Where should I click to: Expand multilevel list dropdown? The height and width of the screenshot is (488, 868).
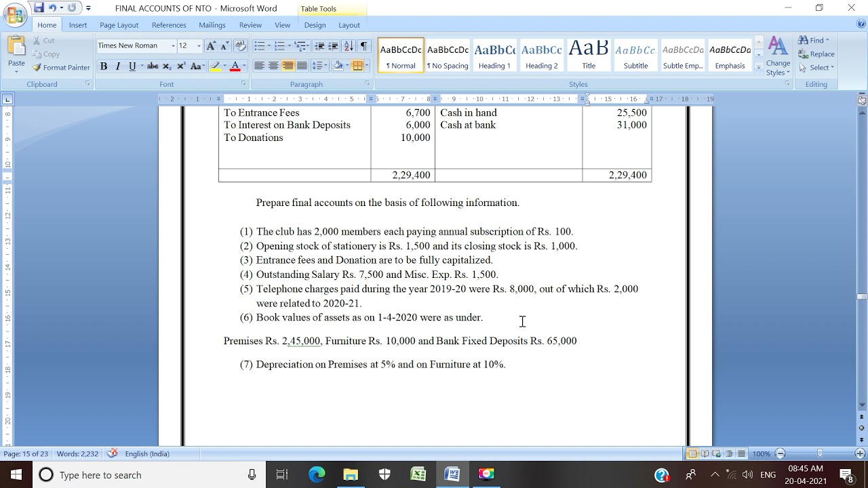[308, 45]
